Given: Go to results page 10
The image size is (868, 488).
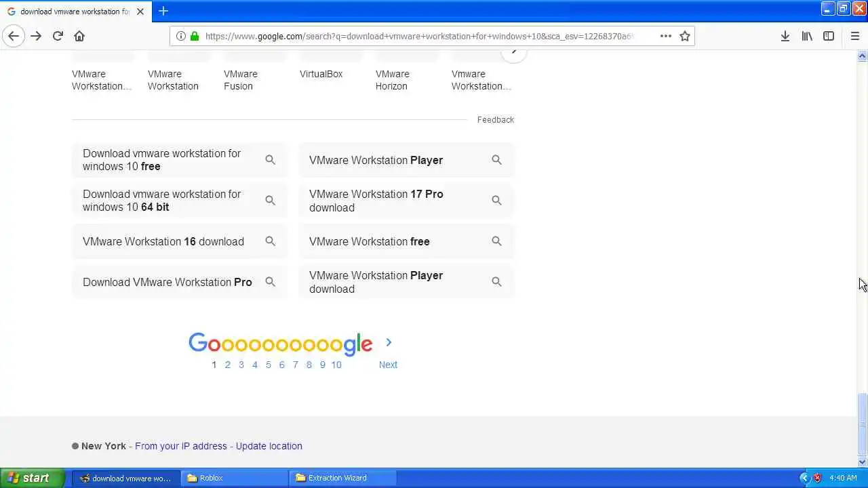Looking at the screenshot, I should pos(336,365).
